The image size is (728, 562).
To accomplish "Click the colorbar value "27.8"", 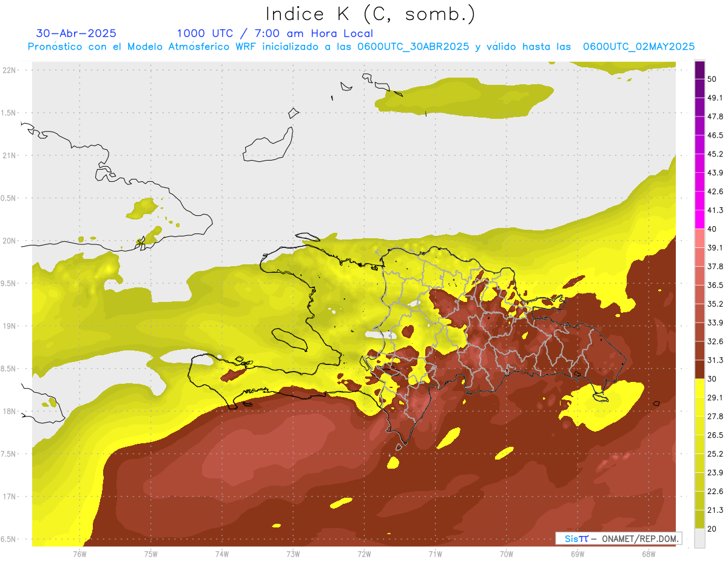I will 716,416.
